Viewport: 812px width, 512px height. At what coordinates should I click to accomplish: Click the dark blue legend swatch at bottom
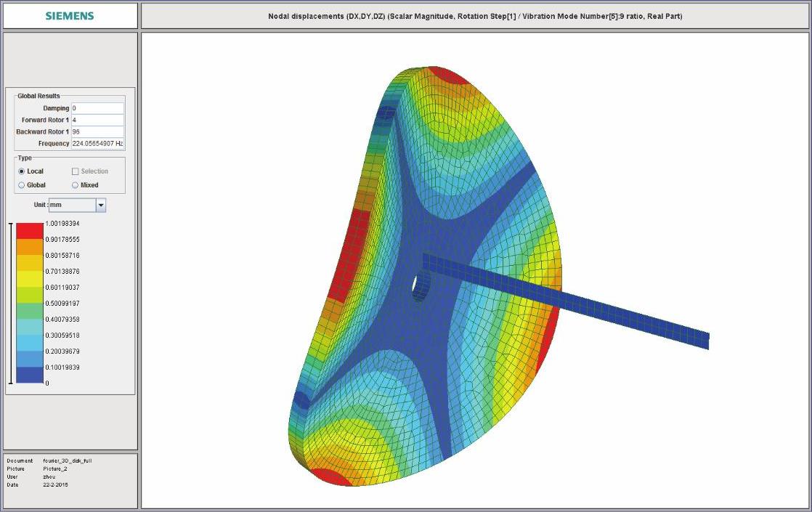click(x=31, y=375)
